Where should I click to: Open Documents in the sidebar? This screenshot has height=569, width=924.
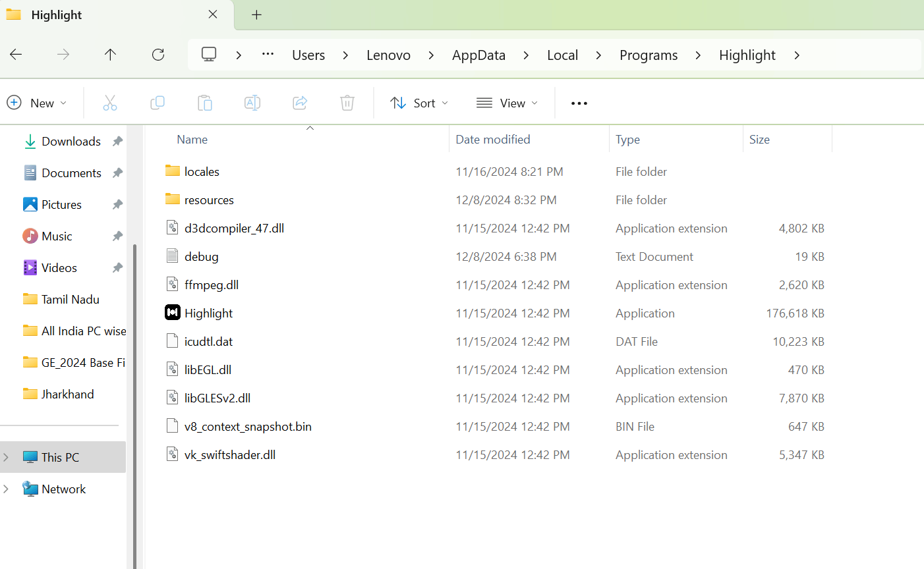pyautogui.click(x=64, y=173)
